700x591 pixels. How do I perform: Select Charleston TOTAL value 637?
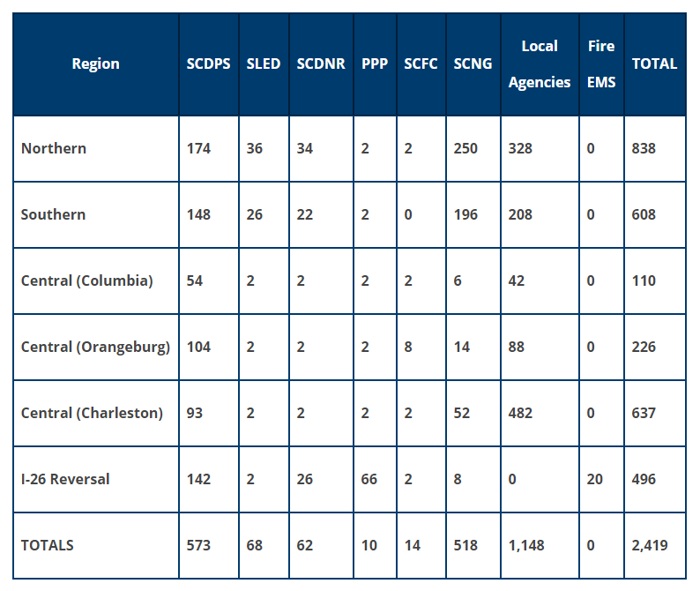644,413
